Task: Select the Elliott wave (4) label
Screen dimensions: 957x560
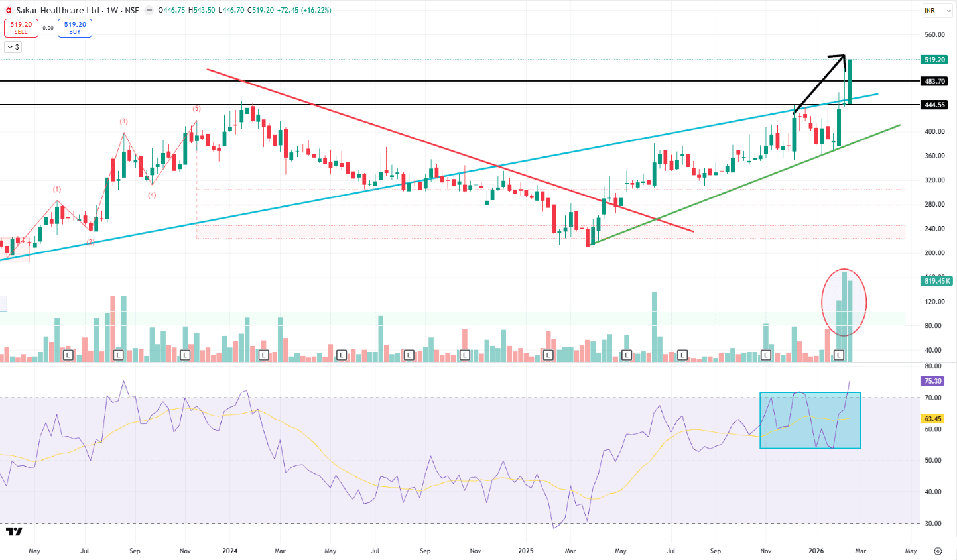Action: pyautogui.click(x=152, y=196)
